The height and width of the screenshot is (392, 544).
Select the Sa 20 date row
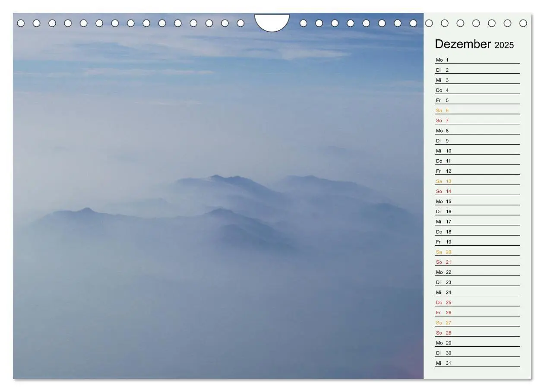(477, 252)
